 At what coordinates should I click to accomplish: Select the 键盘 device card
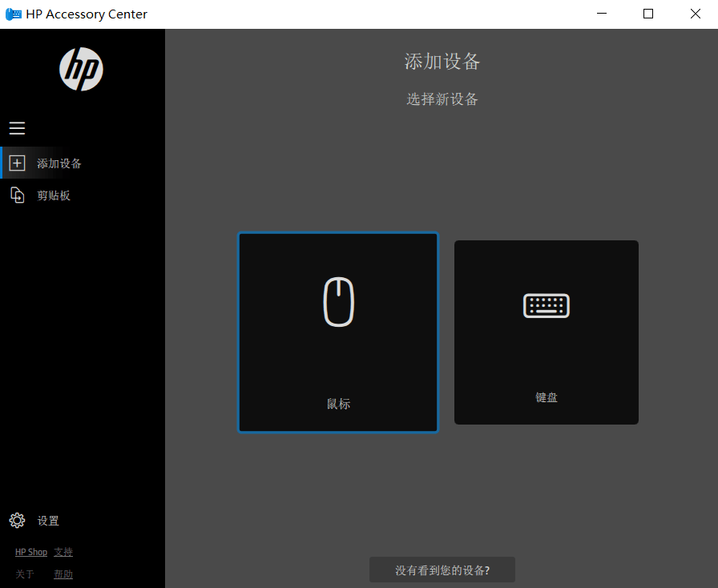click(x=546, y=332)
